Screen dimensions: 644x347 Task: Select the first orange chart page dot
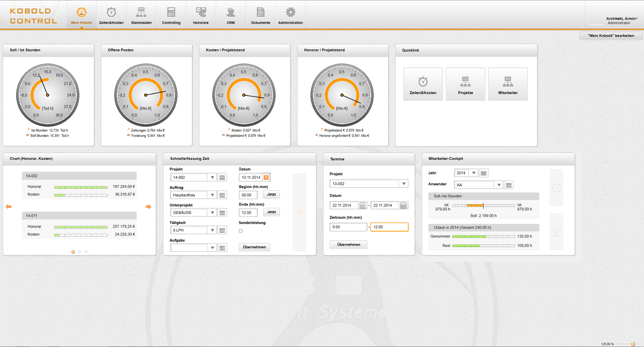[73, 252]
